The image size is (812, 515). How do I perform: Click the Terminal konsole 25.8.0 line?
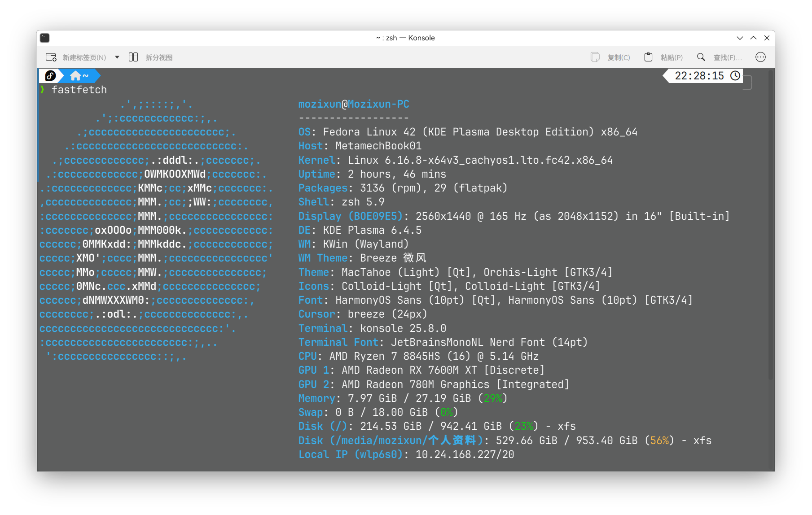pyautogui.click(x=372, y=328)
